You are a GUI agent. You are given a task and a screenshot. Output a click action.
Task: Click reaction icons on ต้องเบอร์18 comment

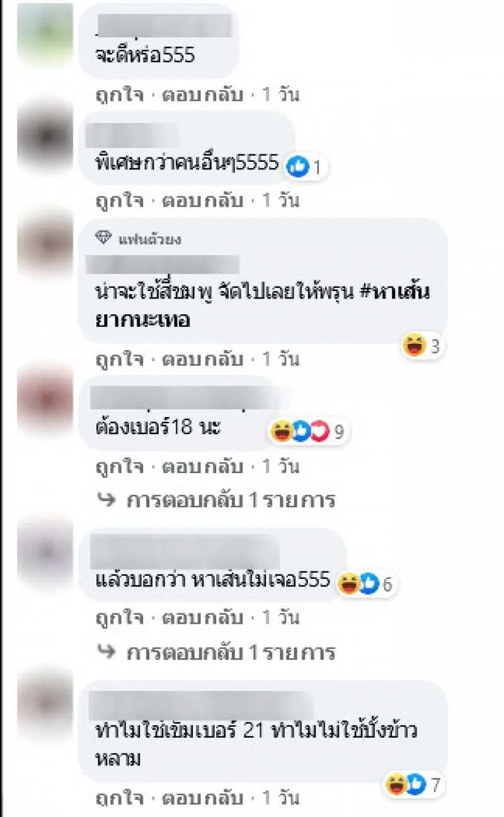(x=300, y=432)
